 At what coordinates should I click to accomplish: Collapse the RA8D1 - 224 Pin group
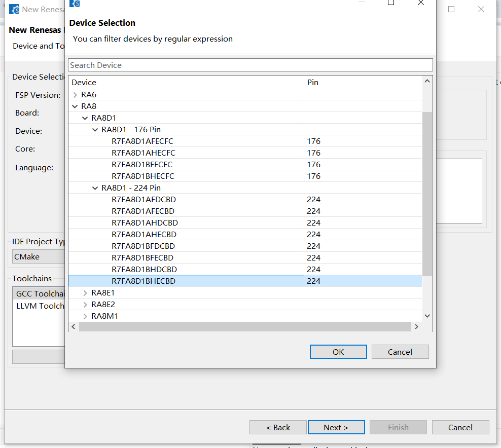pos(95,188)
